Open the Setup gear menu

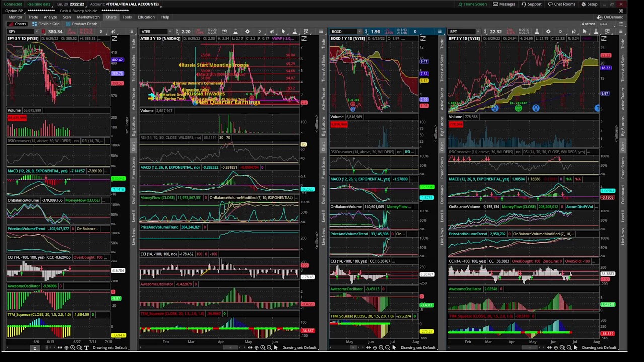(x=590, y=4)
